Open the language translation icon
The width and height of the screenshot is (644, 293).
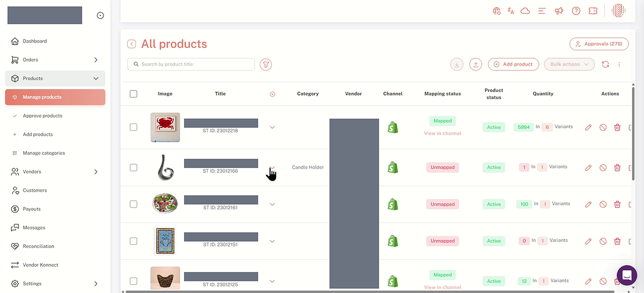click(511, 11)
